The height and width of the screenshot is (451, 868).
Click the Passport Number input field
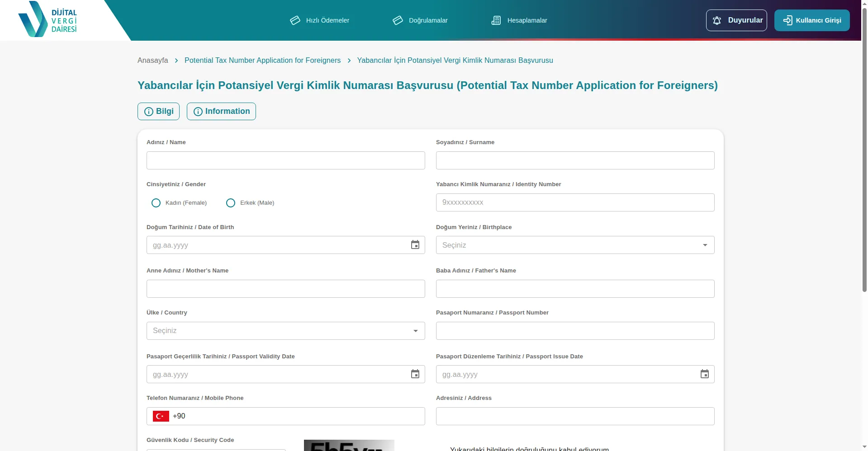coord(575,331)
